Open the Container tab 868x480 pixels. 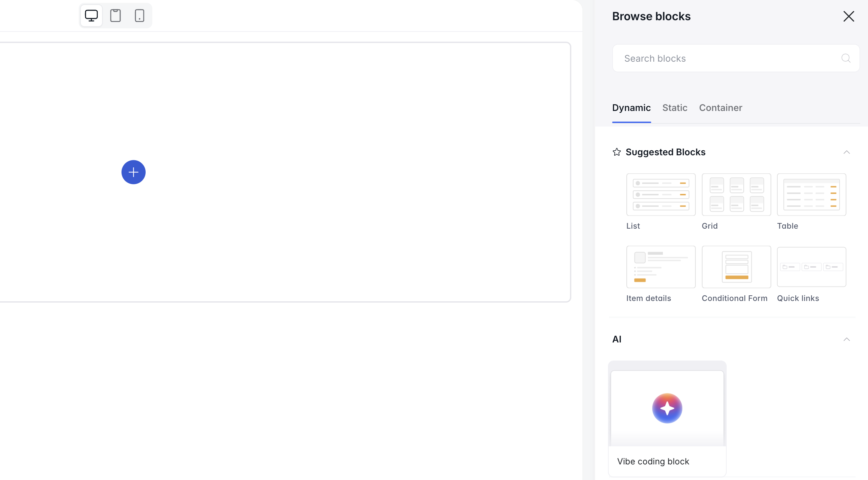click(x=720, y=108)
